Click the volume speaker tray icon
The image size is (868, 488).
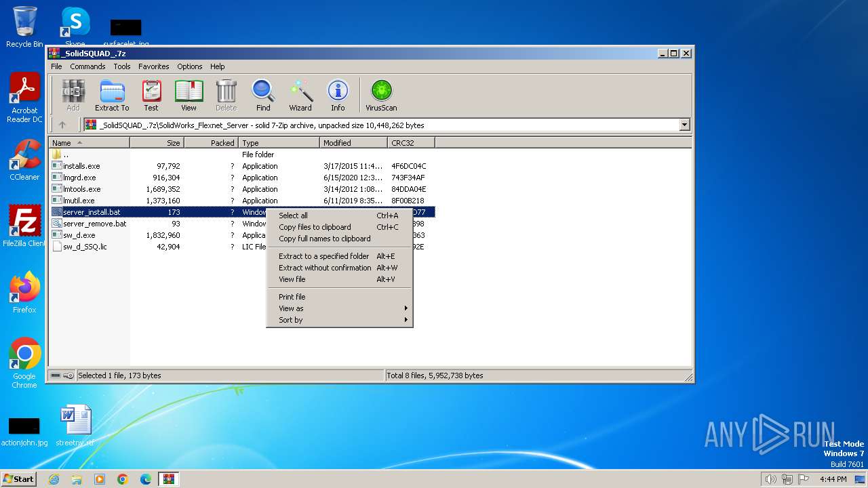[770, 479]
